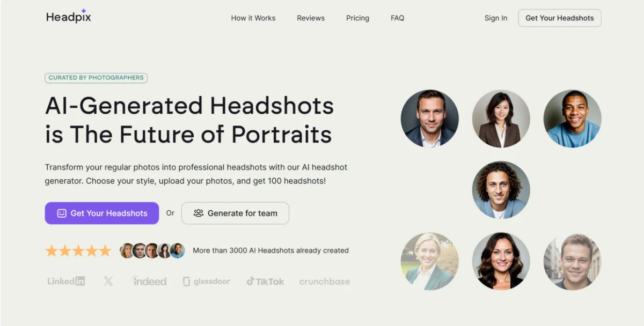
Task: Click the purple Get Your Headshots button
Action: point(101,213)
